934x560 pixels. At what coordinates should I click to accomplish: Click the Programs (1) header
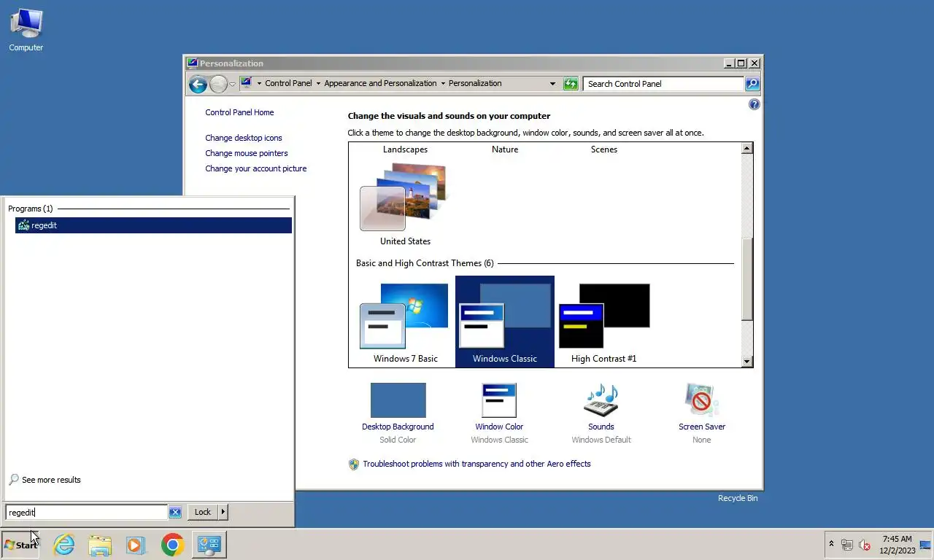pos(31,209)
